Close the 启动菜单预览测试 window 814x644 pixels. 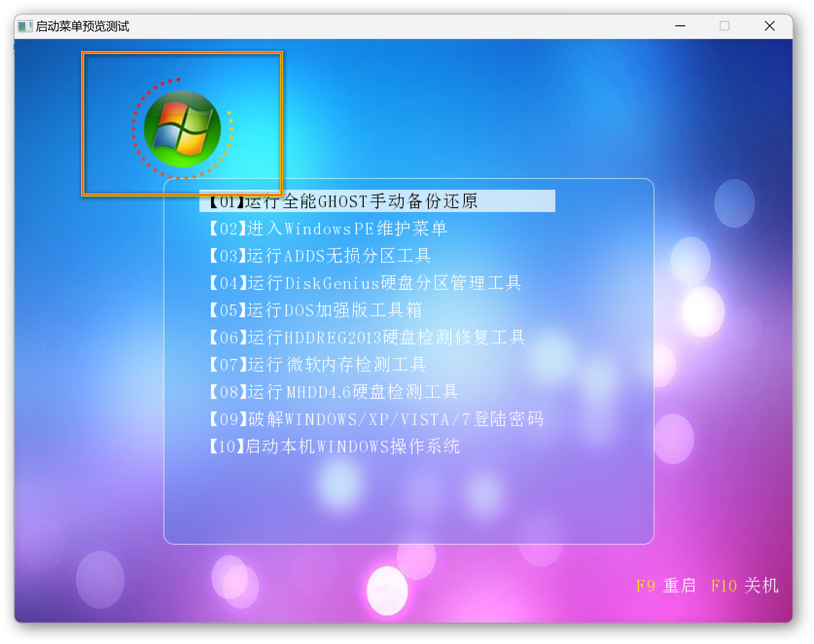tap(770, 26)
